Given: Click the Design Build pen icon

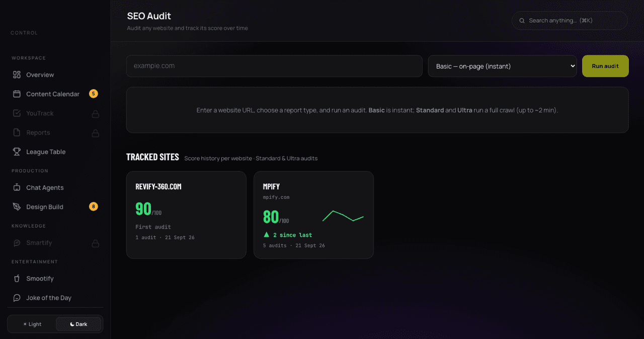Looking at the screenshot, I should [17, 207].
